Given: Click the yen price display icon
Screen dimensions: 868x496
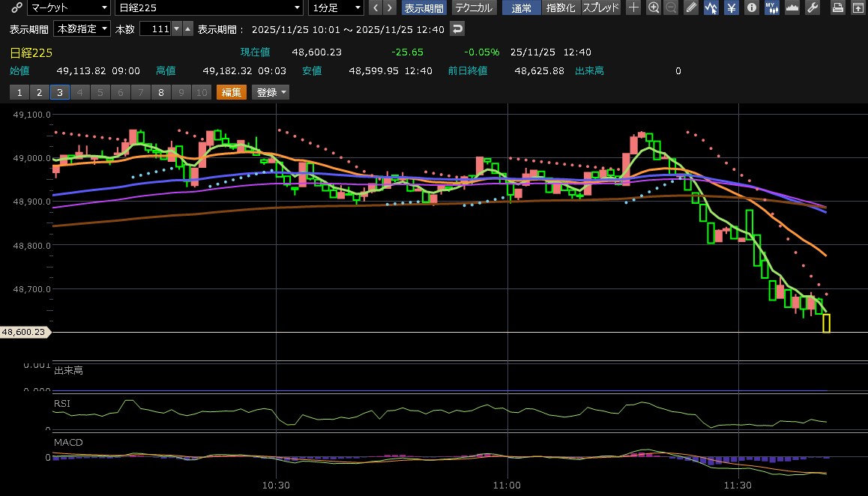Looking at the screenshot, I should pyautogui.click(x=730, y=8).
